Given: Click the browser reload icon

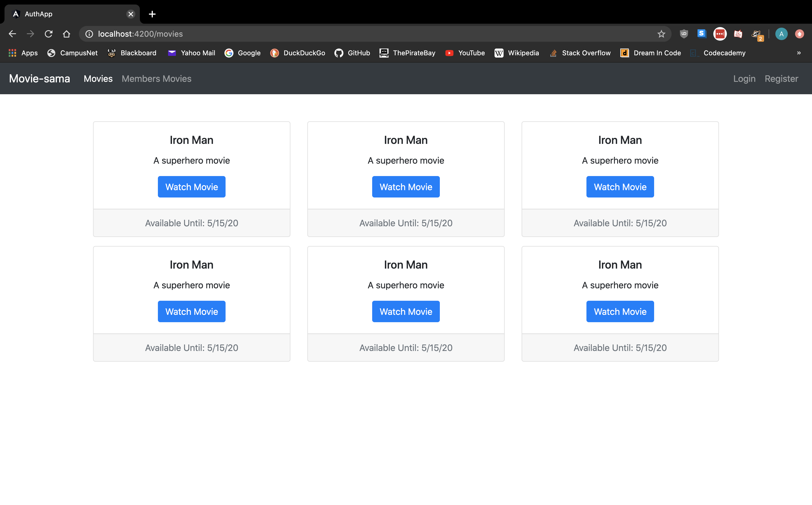Looking at the screenshot, I should tap(49, 34).
